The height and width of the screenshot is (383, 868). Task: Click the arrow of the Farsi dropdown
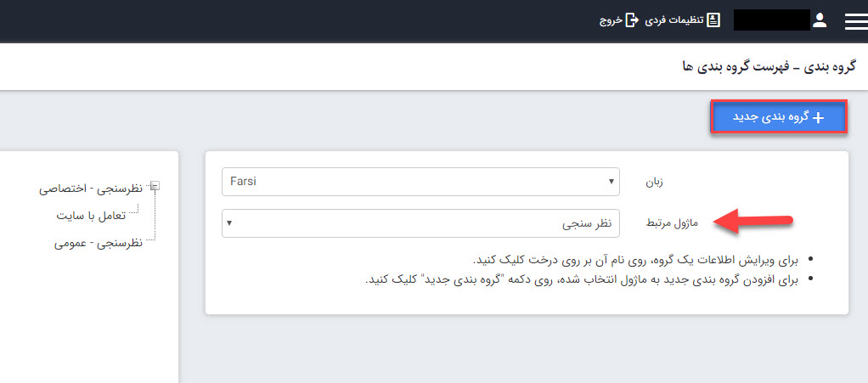[x=612, y=182]
